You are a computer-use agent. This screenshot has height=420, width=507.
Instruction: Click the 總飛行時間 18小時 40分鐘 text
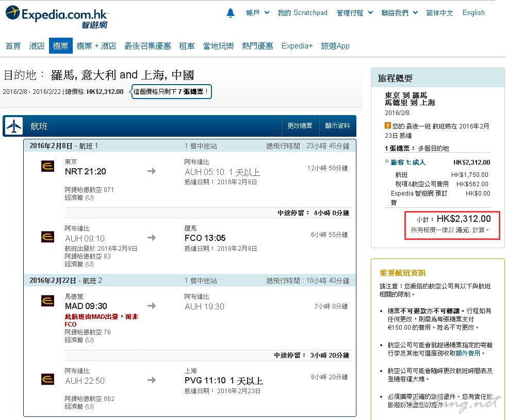coord(307,281)
